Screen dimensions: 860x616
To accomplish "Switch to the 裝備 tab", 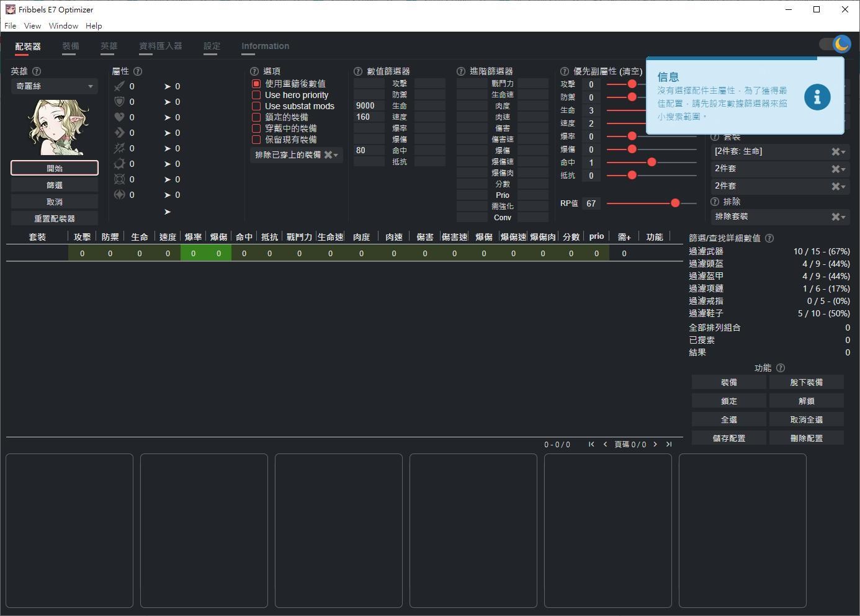I will tap(71, 46).
